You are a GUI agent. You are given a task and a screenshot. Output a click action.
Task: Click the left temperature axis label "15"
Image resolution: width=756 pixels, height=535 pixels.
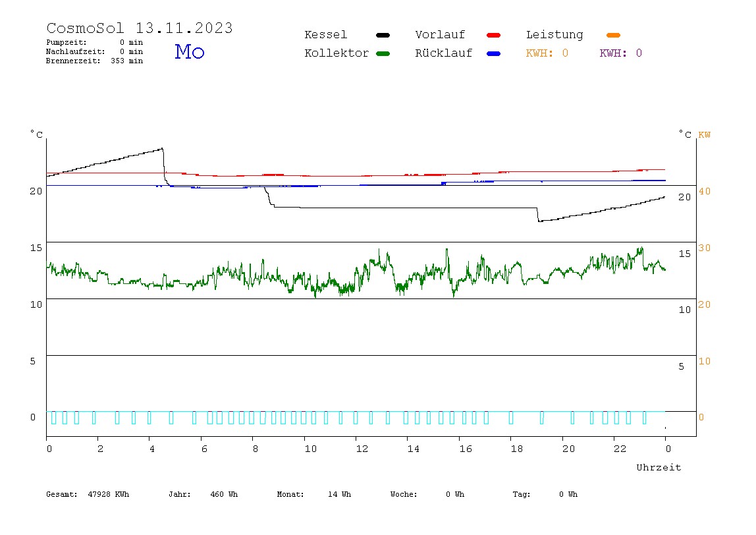(x=36, y=248)
